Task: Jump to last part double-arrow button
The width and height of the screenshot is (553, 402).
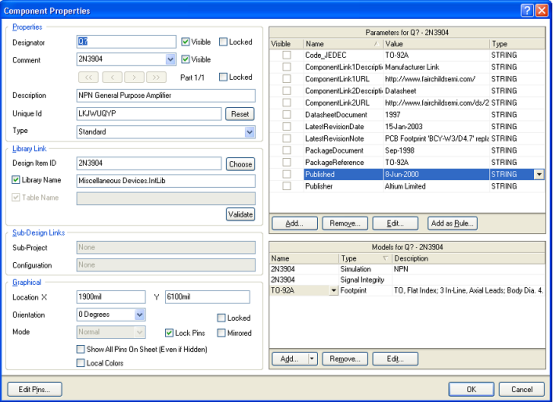Action: click(x=156, y=77)
